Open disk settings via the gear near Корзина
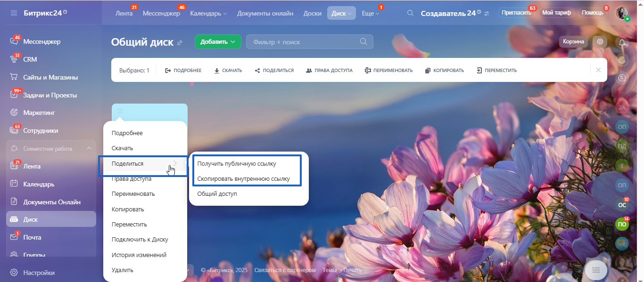Image resolution: width=644 pixels, height=282 pixels. pyautogui.click(x=600, y=41)
